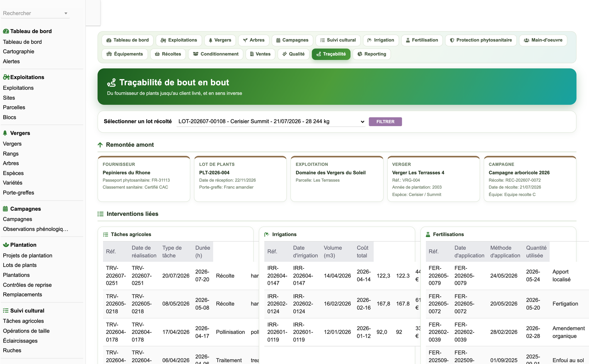Click the Durée (h) column header

[x=202, y=252]
